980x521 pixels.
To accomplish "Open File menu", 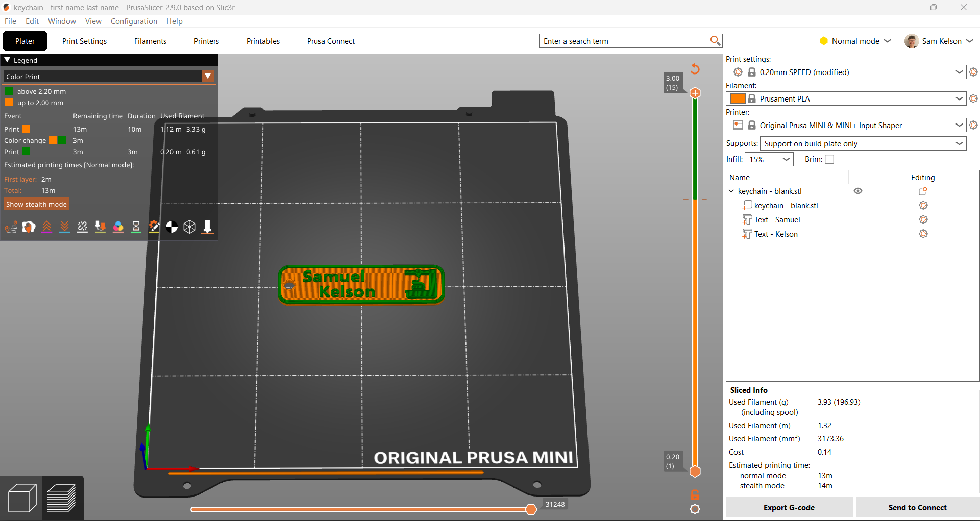I will [10, 21].
